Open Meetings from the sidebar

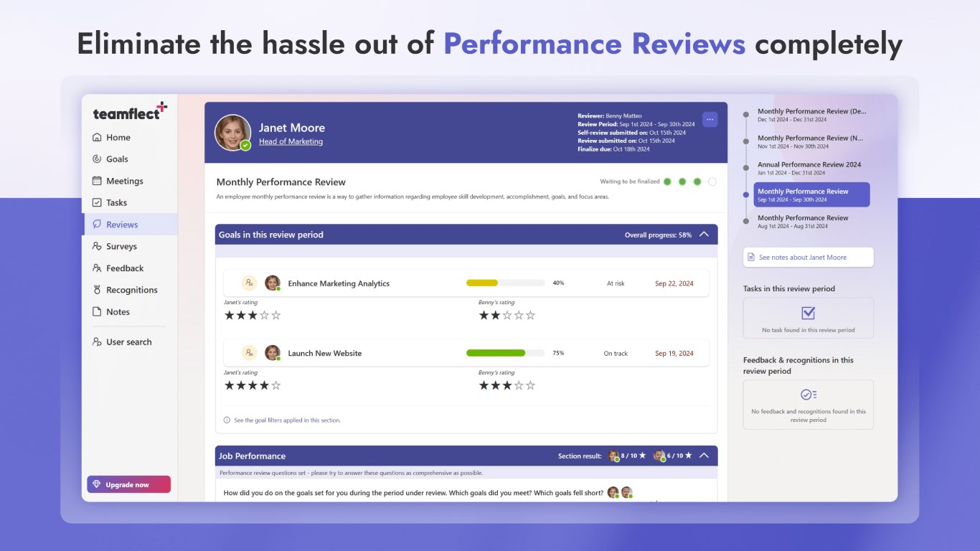pyautogui.click(x=131, y=181)
